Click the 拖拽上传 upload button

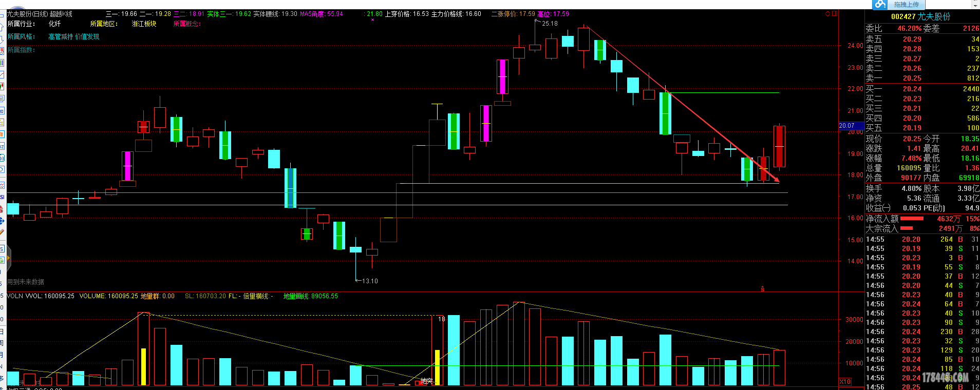point(907,5)
